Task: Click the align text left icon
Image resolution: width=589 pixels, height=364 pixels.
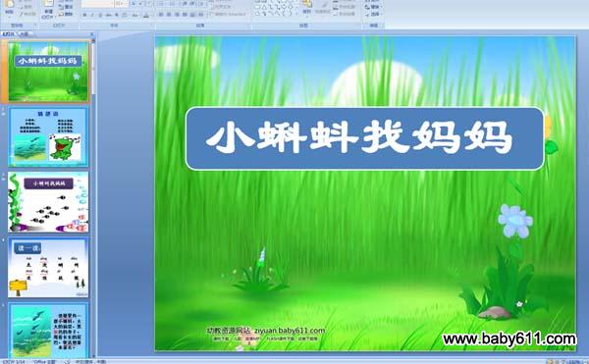Action: 161,15
